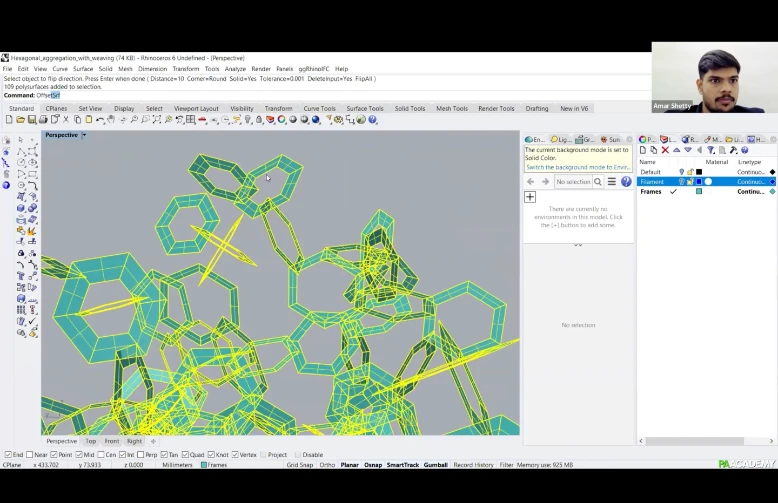
Task: Open the layer filter funnel icon
Action: 711,150
